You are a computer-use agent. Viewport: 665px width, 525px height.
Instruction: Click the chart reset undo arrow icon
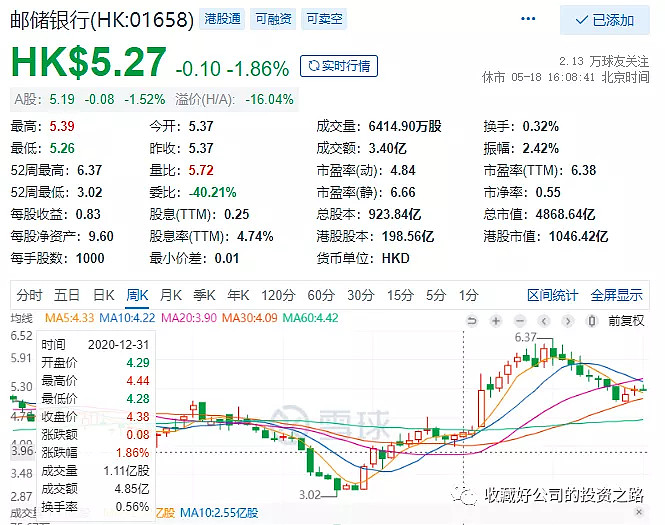point(472,321)
